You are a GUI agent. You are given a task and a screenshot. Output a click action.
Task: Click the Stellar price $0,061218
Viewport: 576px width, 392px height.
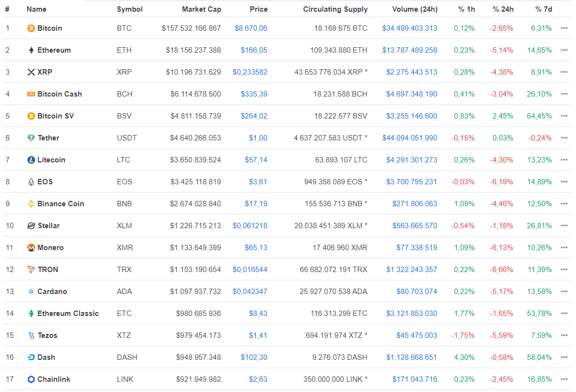[250, 226]
